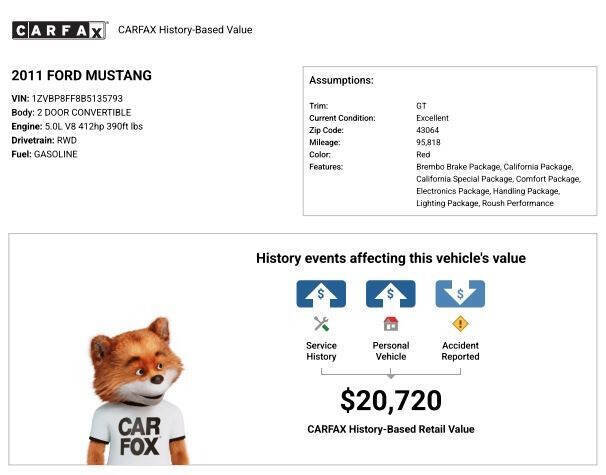Click the Personal Vehicle label
Image resolution: width=606 pixels, height=475 pixels.
click(390, 351)
